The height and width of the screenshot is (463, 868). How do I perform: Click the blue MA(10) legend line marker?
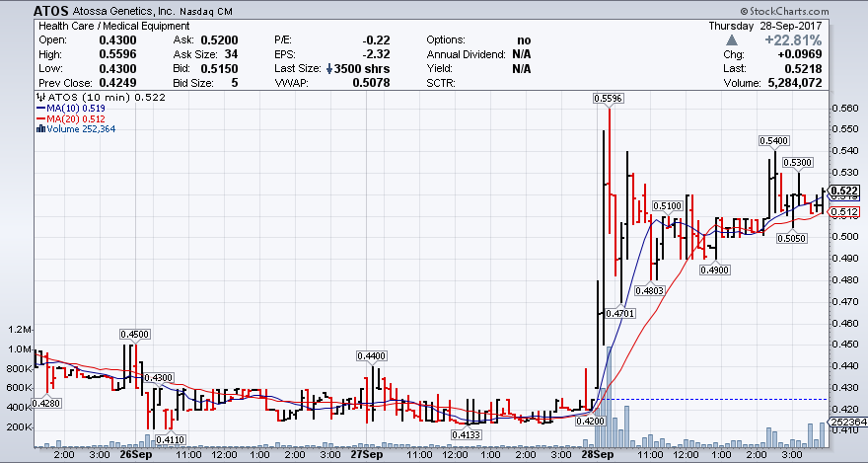[x=38, y=109]
